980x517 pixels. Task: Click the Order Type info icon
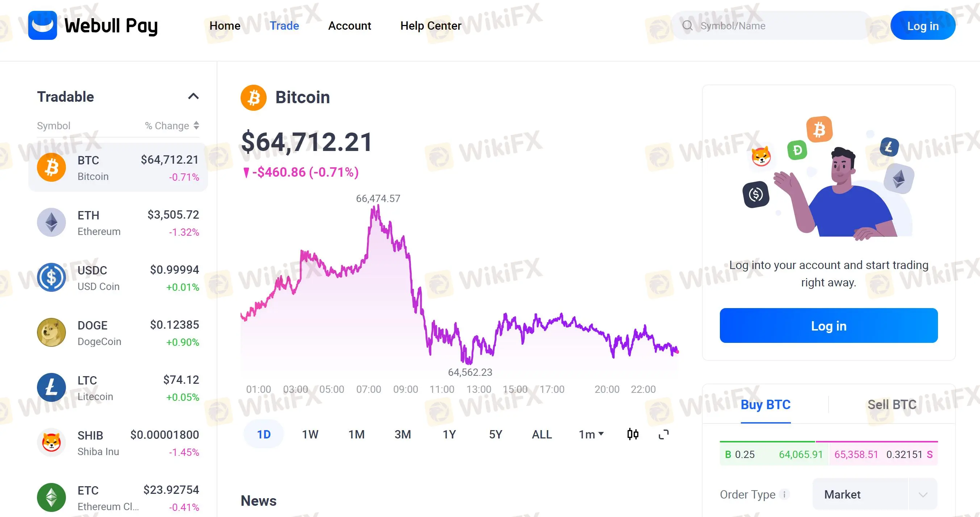pos(784,494)
